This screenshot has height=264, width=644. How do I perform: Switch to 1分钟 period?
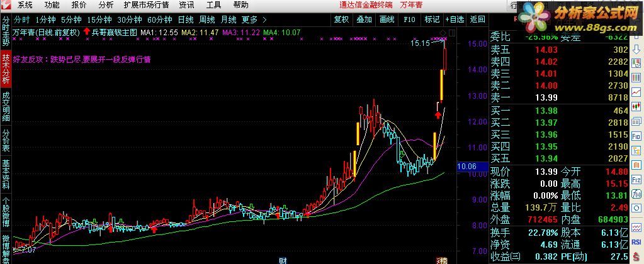[x=45, y=19]
